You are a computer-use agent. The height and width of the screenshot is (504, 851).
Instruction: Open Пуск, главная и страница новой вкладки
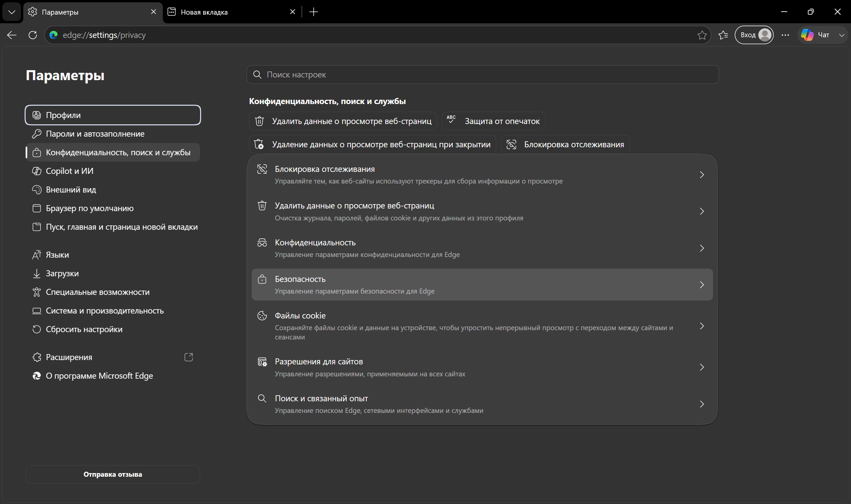[113, 227]
